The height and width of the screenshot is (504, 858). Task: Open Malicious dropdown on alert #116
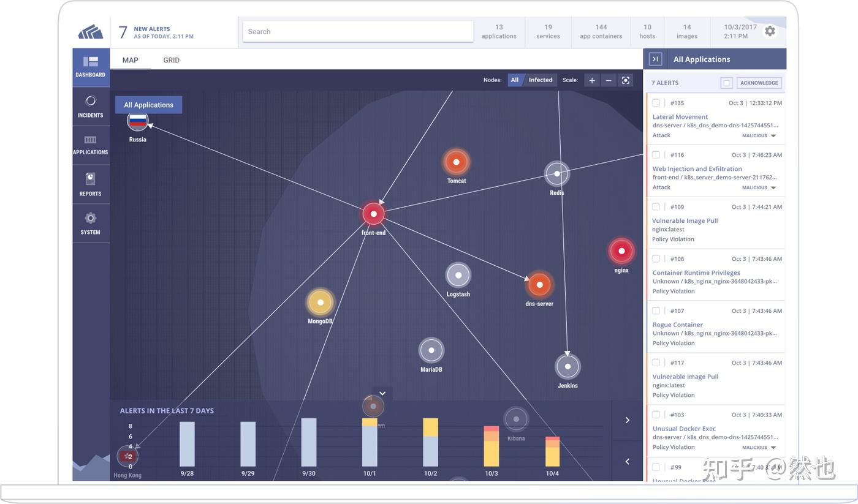[x=759, y=188]
